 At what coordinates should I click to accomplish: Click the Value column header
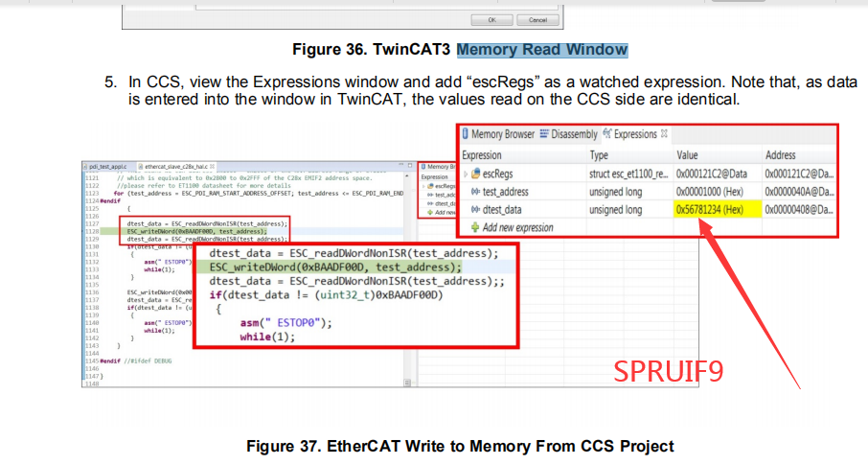click(x=687, y=155)
